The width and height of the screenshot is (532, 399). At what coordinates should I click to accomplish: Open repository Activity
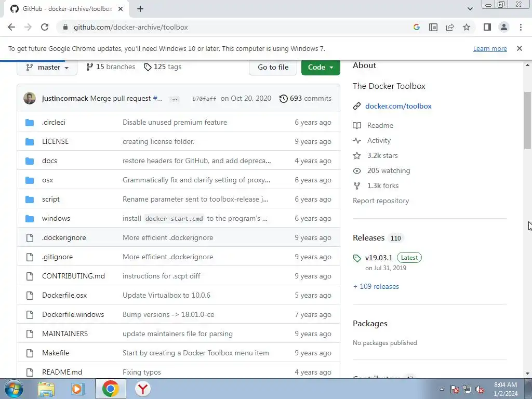coord(379,140)
